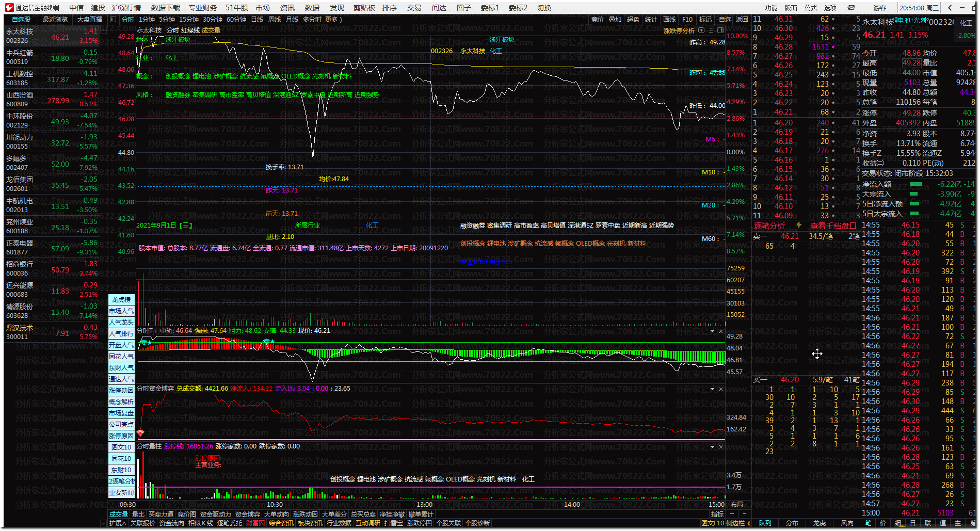The height and width of the screenshot is (531, 980).
Task: Switch to 大盘直播 tab
Action: pyautogui.click(x=89, y=20)
